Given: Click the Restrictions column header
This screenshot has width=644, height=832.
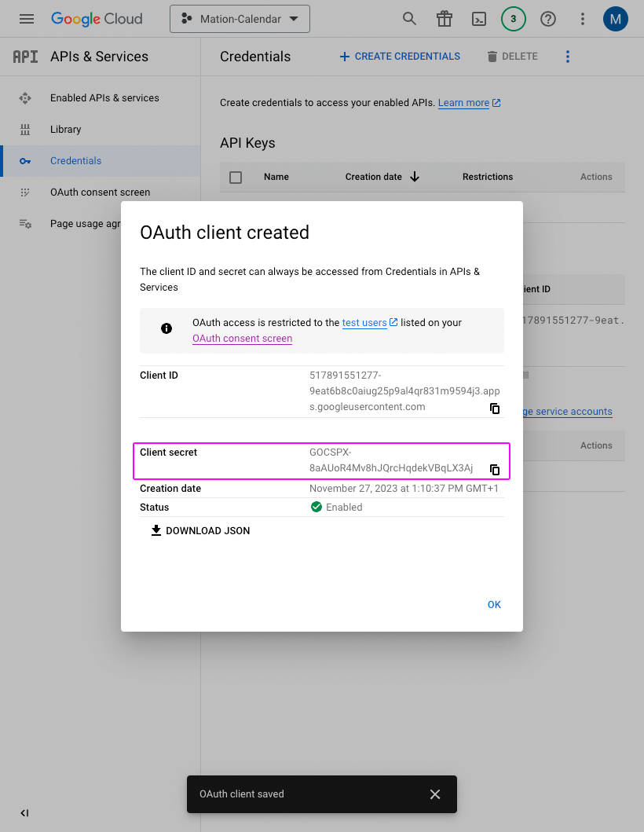Looking at the screenshot, I should pyautogui.click(x=488, y=177).
